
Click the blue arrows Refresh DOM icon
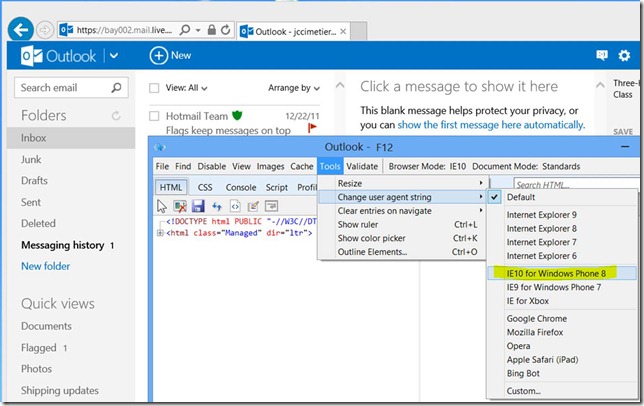[x=216, y=206]
